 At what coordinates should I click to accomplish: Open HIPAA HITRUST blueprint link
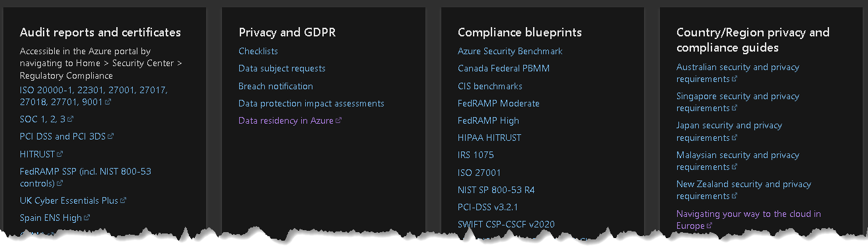coord(489,138)
